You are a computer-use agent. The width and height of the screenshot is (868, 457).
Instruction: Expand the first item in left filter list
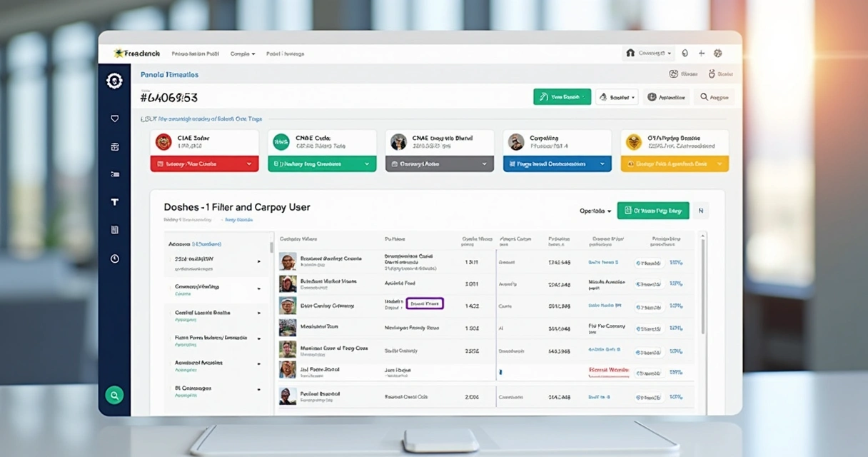point(258,261)
